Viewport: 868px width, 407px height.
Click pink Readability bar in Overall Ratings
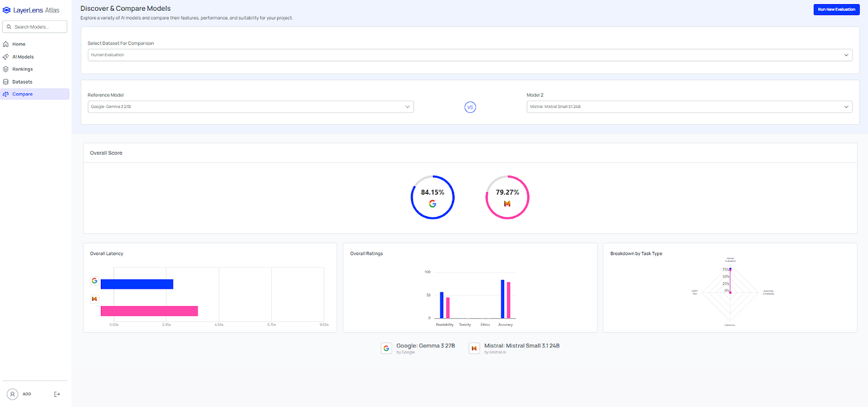tap(448, 308)
